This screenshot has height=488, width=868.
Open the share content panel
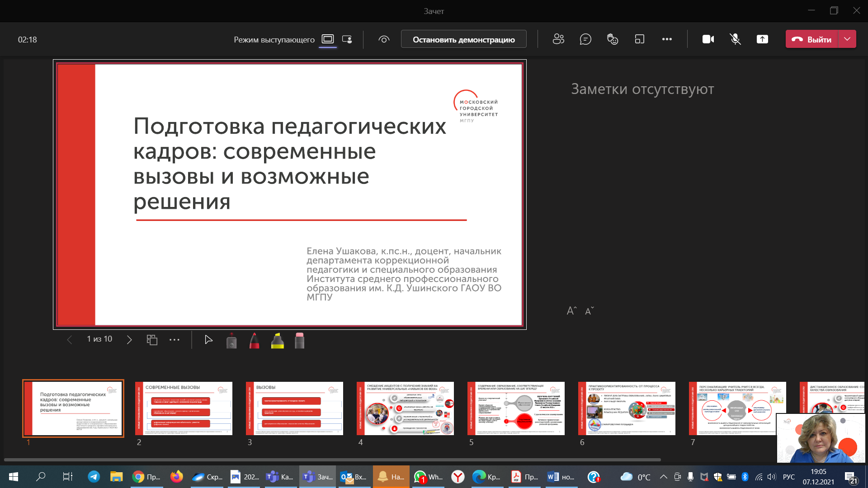[x=762, y=39]
